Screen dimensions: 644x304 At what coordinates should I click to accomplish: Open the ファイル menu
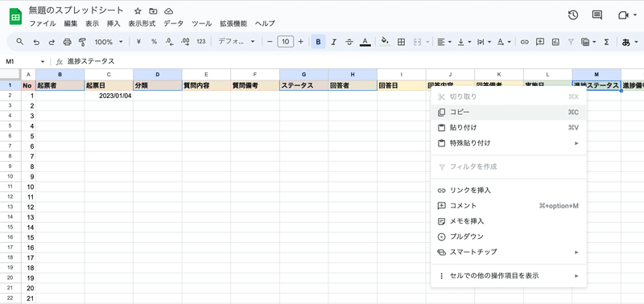(x=43, y=23)
